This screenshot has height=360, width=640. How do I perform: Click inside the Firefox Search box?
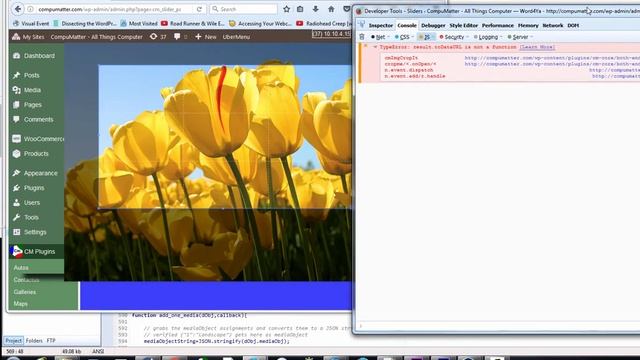point(244,9)
